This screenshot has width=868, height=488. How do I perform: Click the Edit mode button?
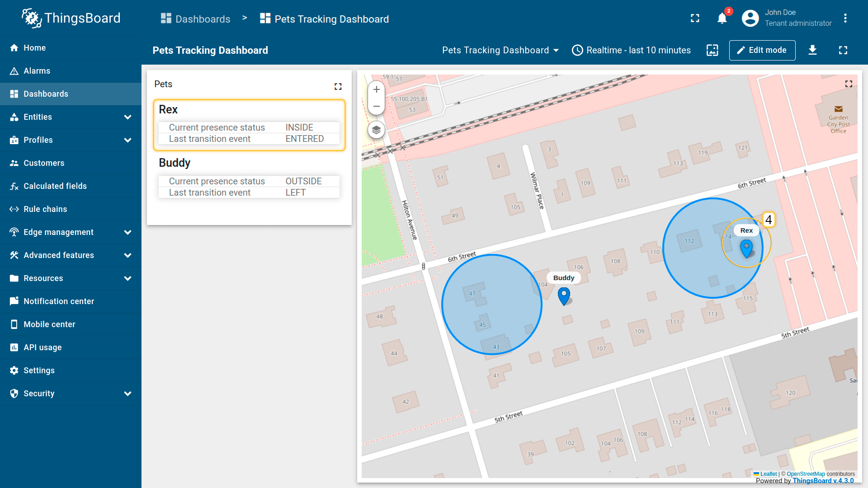[762, 50]
